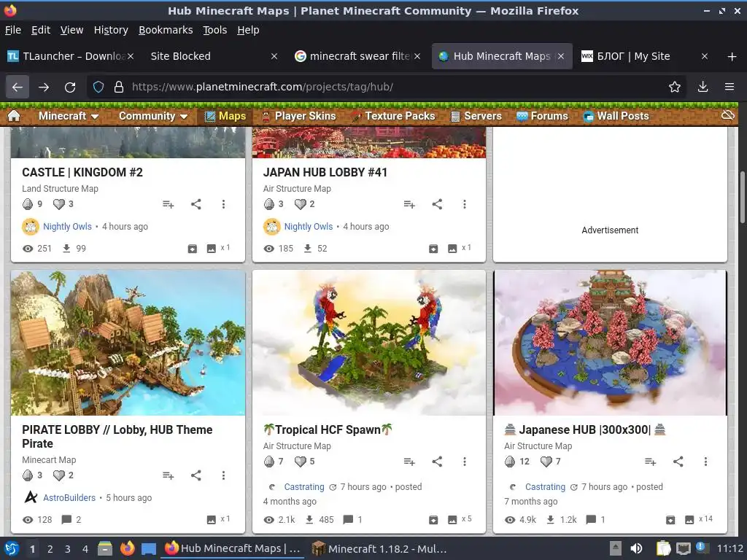Favorite Tropical HCF Spawn with heart
Screen dimensions: 747x560
click(x=300, y=462)
